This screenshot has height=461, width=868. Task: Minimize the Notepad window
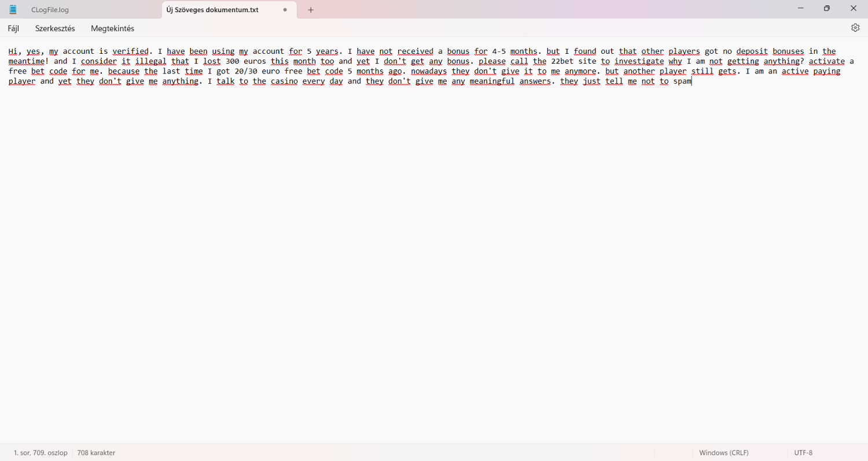(x=801, y=9)
